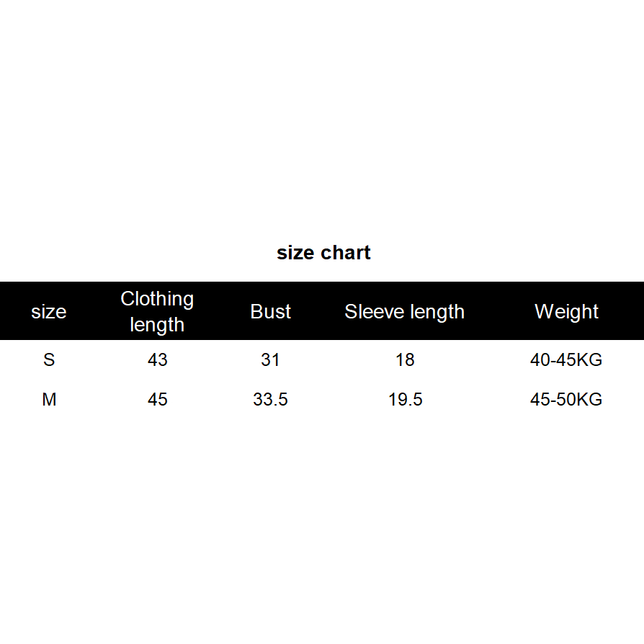Click the 'Sleeve length' column header
The width and height of the screenshot is (644, 644).
404,312
